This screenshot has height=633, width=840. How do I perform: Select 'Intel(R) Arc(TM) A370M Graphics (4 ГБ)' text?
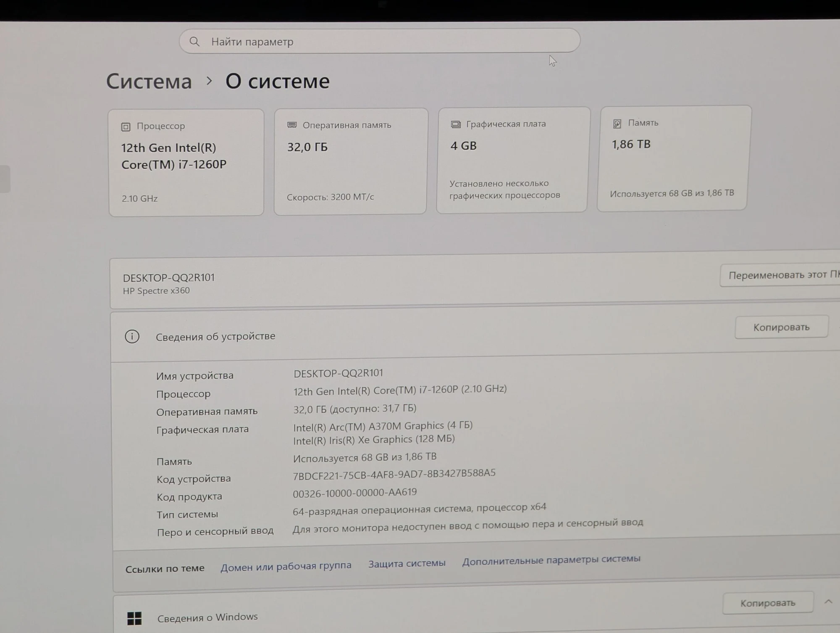(383, 426)
